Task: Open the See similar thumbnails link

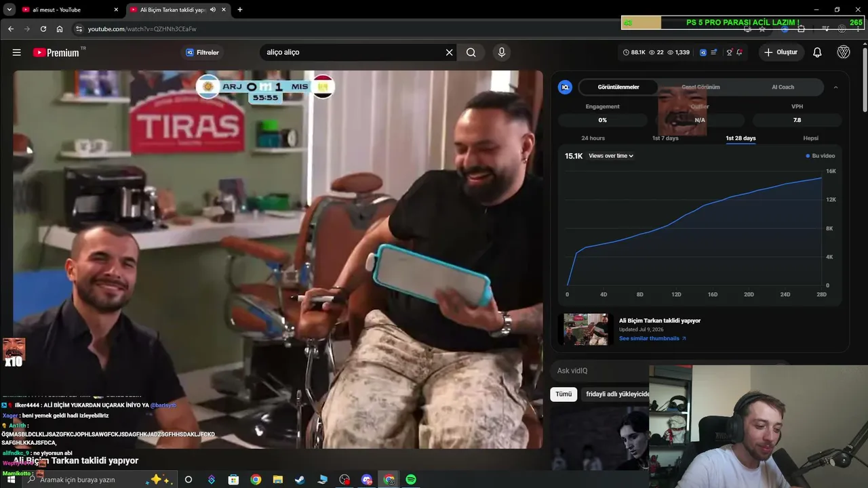Action: pyautogui.click(x=652, y=338)
